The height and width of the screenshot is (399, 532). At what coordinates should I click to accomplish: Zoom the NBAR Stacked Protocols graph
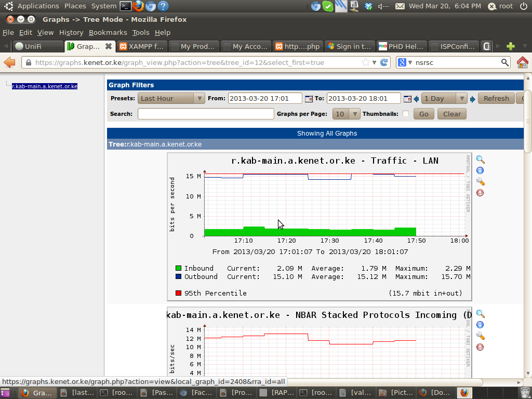click(480, 314)
